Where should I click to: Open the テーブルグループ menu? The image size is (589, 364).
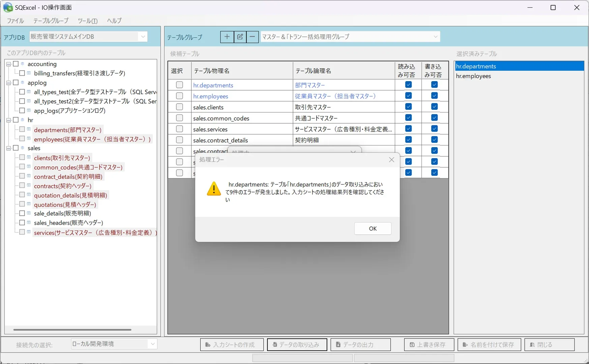pos(51,21)
